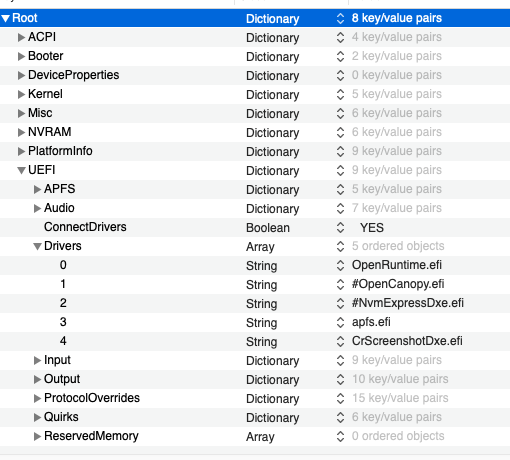Open type stepper for Kernel row
This screenshot has width=510, height=460.
click(340, 94)
